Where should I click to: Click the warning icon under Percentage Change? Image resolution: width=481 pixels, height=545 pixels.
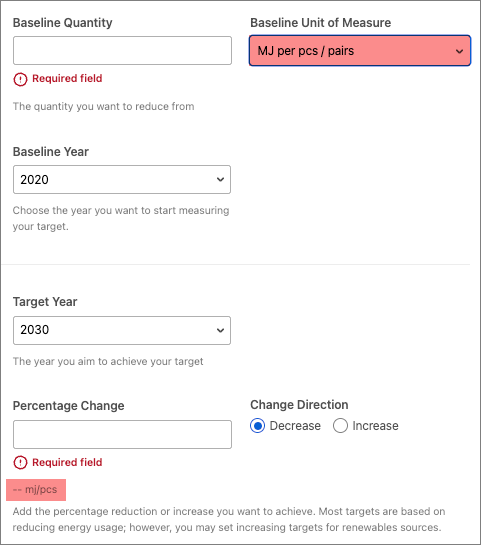pyautogui.click(x=20, y=463)
